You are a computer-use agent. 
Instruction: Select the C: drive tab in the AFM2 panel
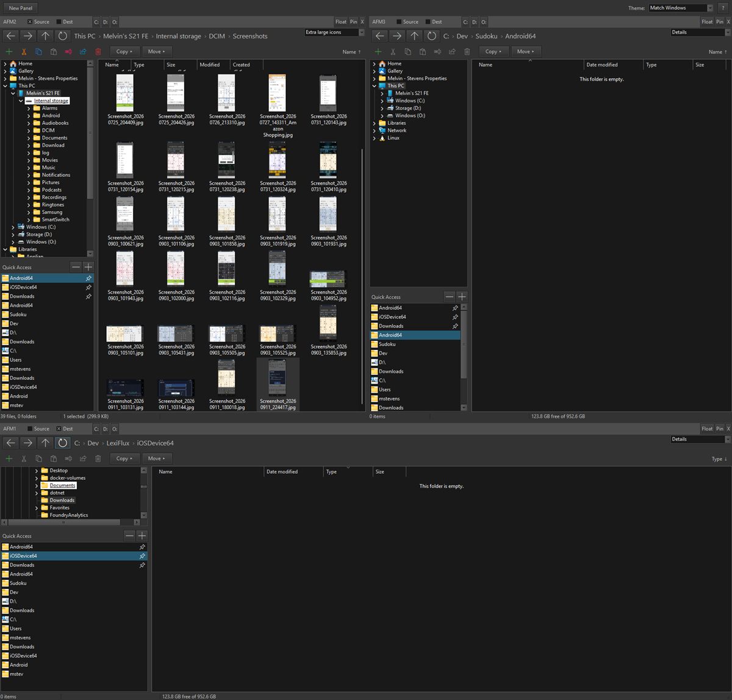click(x=96, y=22)
